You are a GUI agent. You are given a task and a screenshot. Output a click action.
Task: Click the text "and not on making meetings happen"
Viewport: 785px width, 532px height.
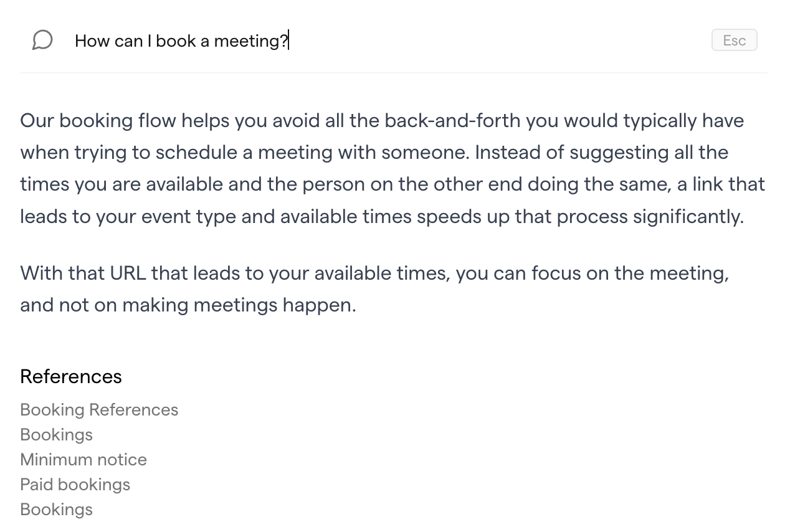coord(188,305)
